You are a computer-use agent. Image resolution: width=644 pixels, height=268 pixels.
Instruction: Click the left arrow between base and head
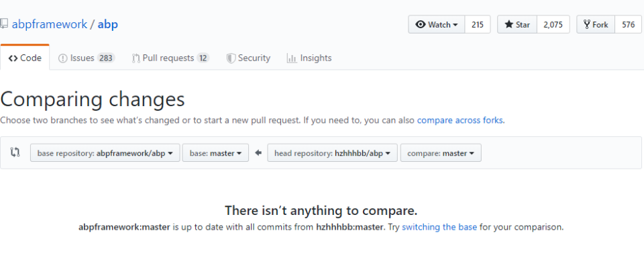tap(258, 153)
